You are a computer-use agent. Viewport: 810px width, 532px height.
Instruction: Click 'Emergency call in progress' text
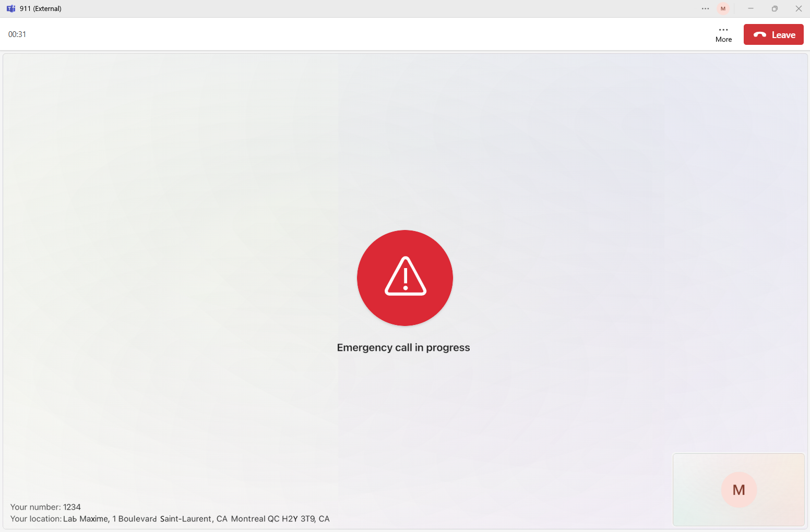tap(403, 347)
